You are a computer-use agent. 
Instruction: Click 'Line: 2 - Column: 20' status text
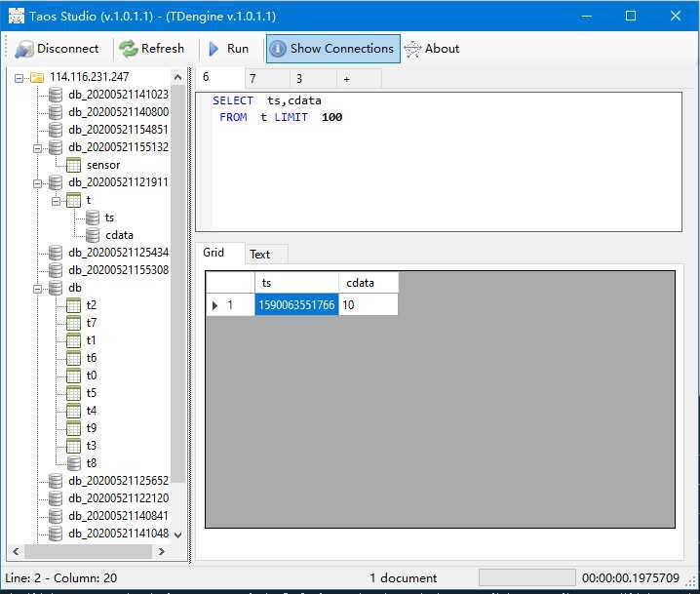click(61, 578)
